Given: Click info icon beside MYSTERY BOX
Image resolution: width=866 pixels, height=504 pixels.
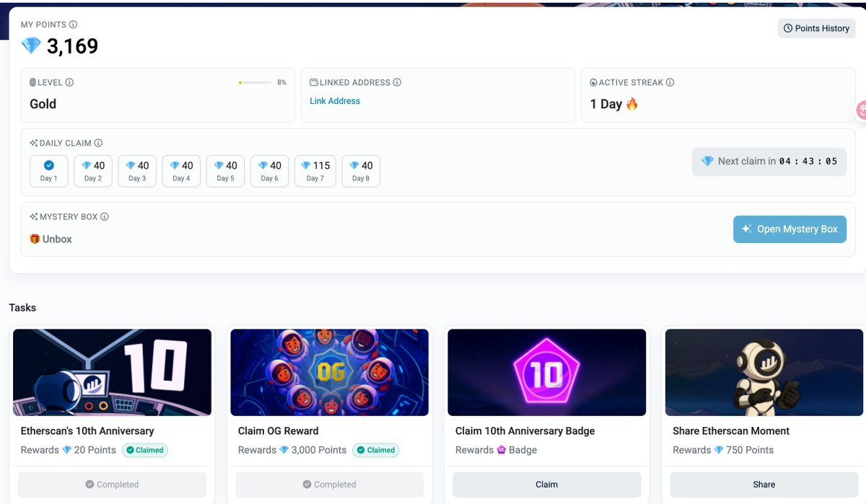Looking at the screenshot, I should point(104,216).
